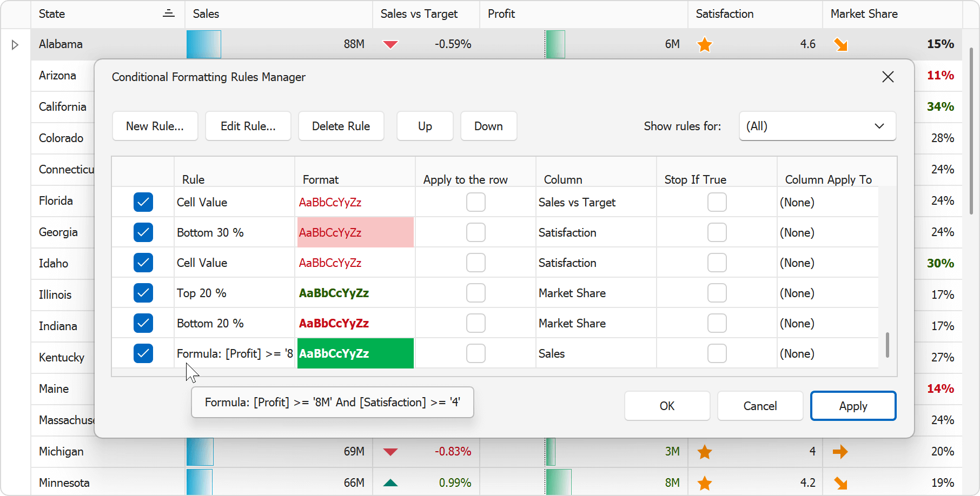Open the Column Apply To selector for the Bottom 20 % rule

coord(827,323)
